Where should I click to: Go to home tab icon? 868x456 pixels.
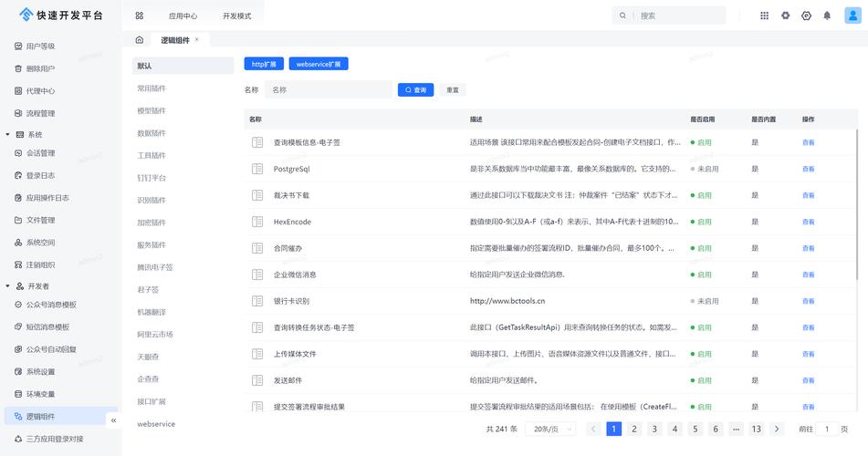pyautogui.click(x=140, y=40)
